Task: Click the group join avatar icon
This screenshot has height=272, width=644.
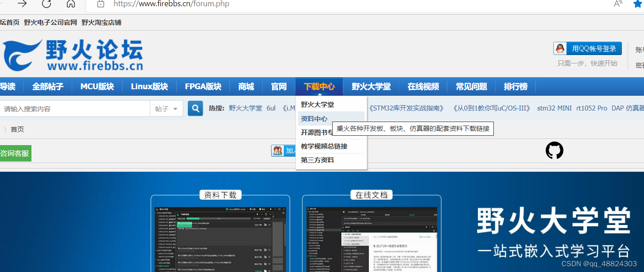Action: (278, 151)
